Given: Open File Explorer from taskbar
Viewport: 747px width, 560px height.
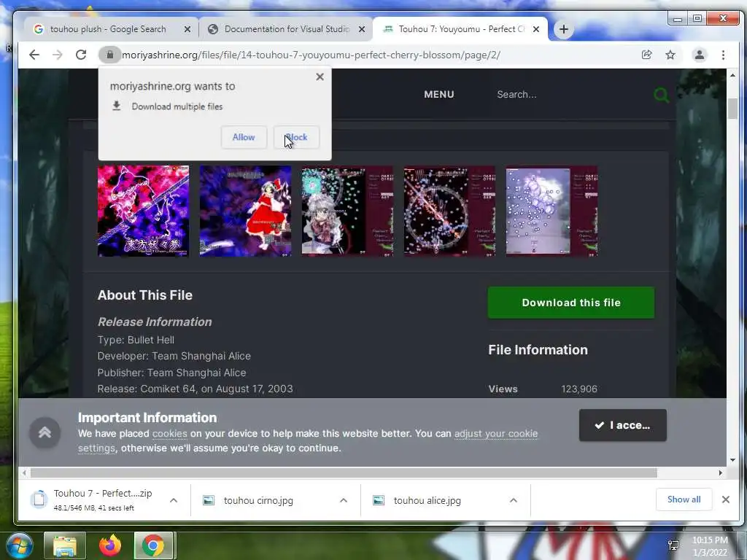Looking at the screenshot, I should point(65,545).
